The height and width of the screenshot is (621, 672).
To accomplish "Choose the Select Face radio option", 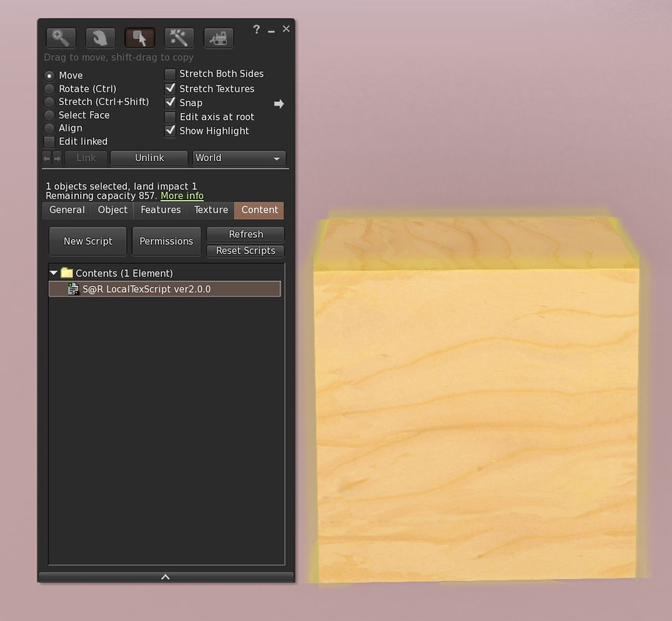I will [x=49, y=115].
